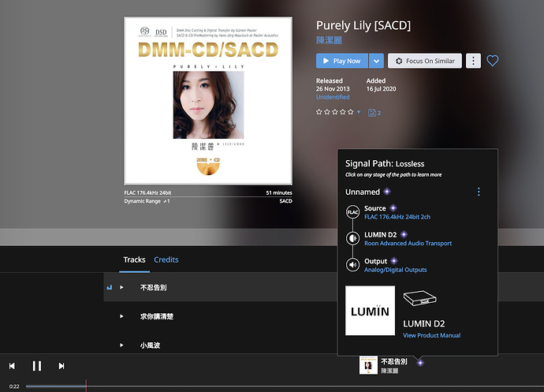
Task: Open the now-playing title 不忍告別 in footer
Action: [394, 361]
